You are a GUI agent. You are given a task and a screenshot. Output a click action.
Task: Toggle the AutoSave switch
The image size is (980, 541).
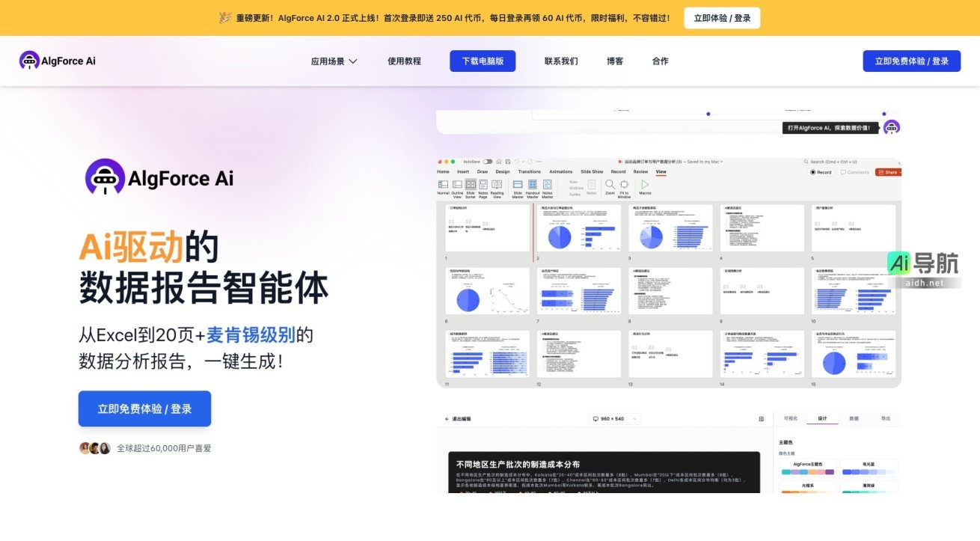488,162
